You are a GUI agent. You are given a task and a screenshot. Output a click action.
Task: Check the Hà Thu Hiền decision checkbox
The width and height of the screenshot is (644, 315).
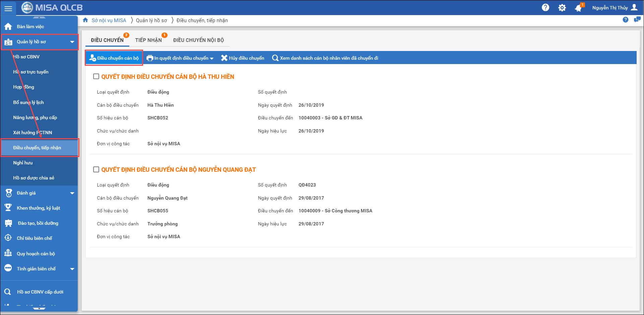coord(96,76)
